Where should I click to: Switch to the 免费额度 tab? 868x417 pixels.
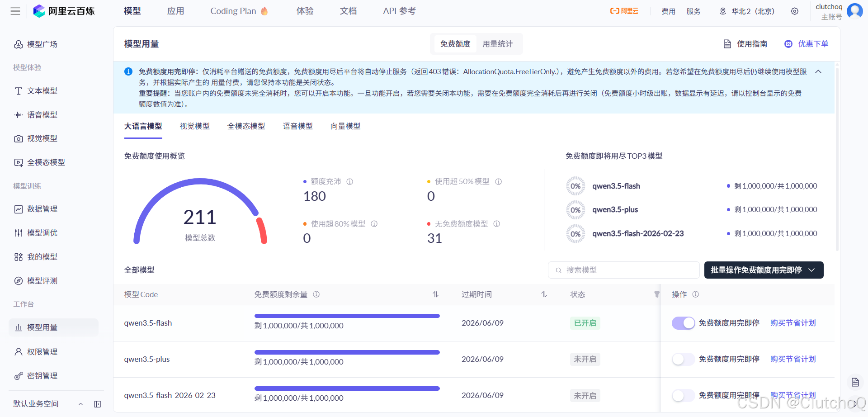point(455,44)
